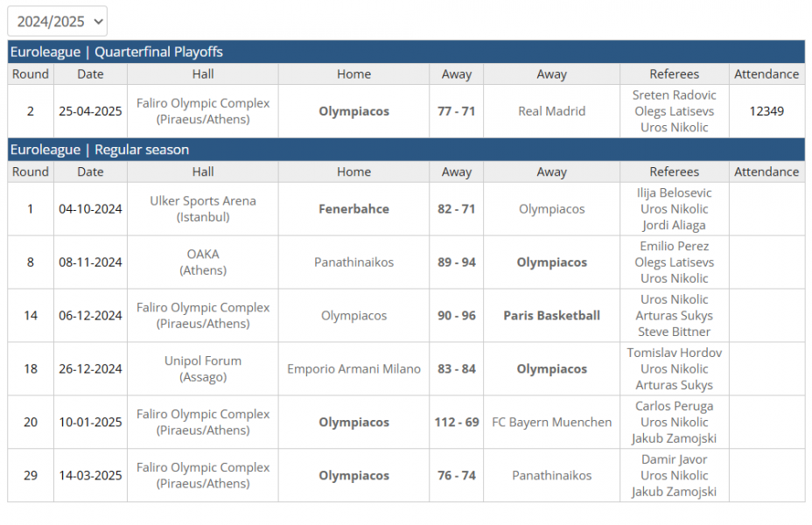Screen dimensions: 812x525
Task: Click the 77 - 71 playoff score
Action: tap(456, 111)
